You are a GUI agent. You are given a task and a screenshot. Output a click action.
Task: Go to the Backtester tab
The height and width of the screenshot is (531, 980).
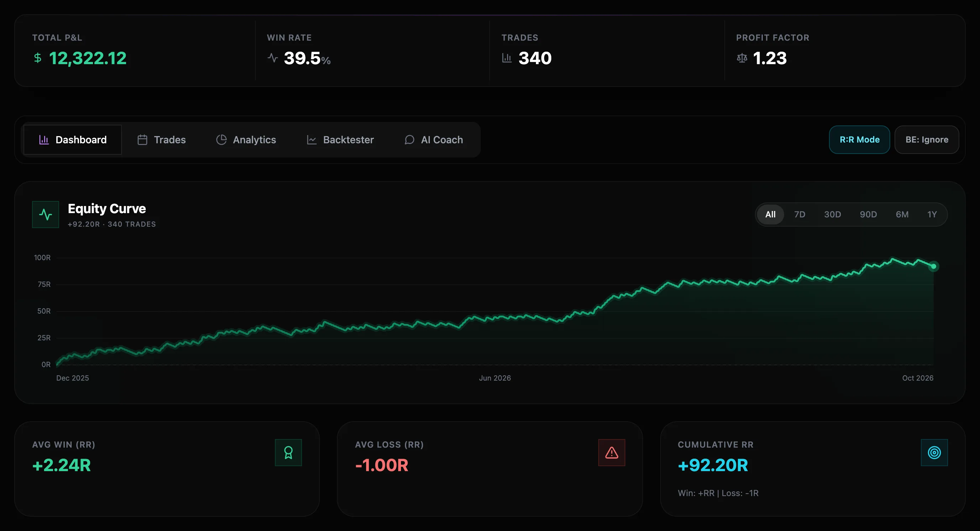coord(340,140)
